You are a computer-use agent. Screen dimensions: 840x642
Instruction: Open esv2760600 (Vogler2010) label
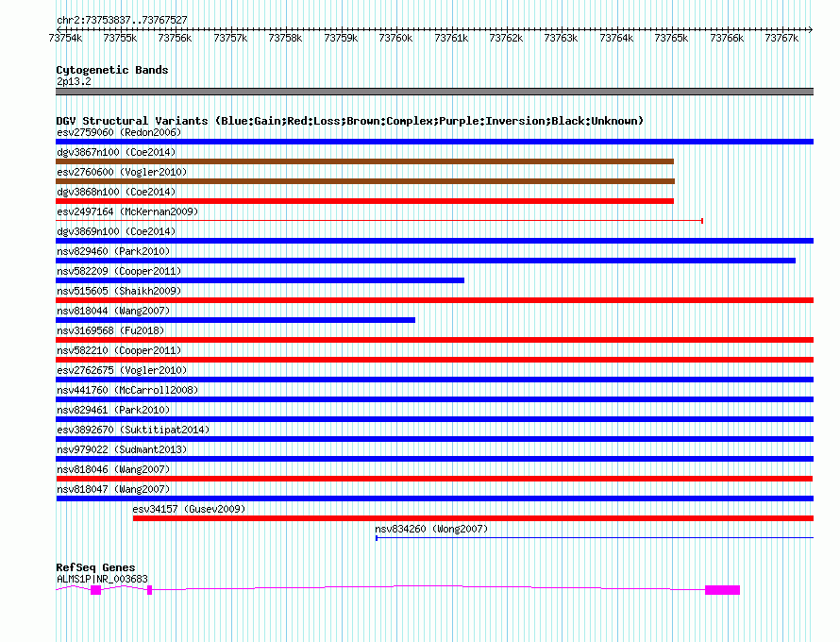pos(122,172)
